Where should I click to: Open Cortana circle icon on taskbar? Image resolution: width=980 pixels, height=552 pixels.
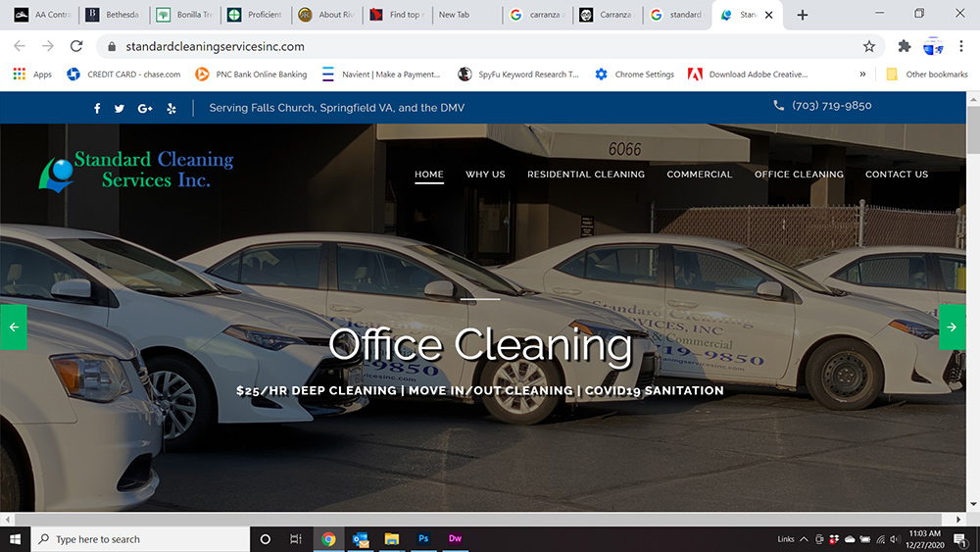click(x=265, y=539)
